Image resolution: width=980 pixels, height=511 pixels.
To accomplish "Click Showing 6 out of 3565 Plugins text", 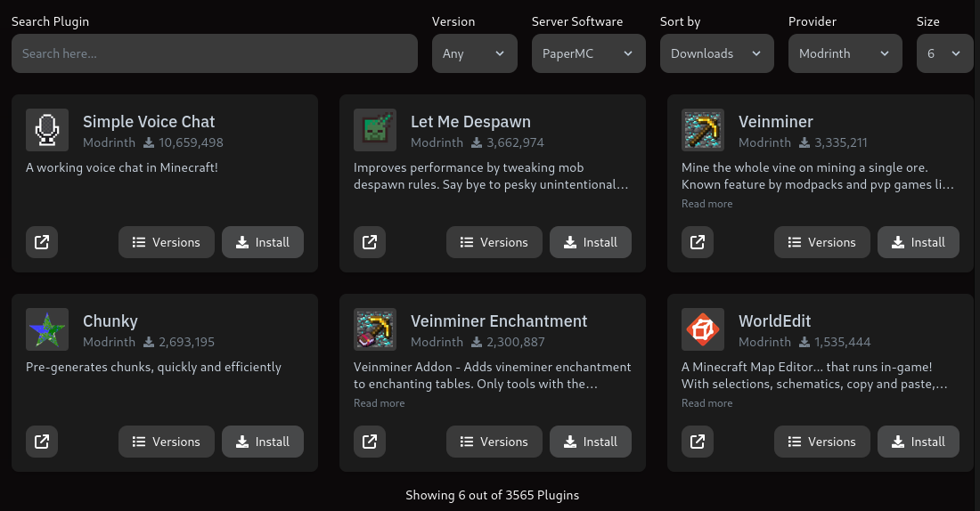I will click(x=492, y=495).
